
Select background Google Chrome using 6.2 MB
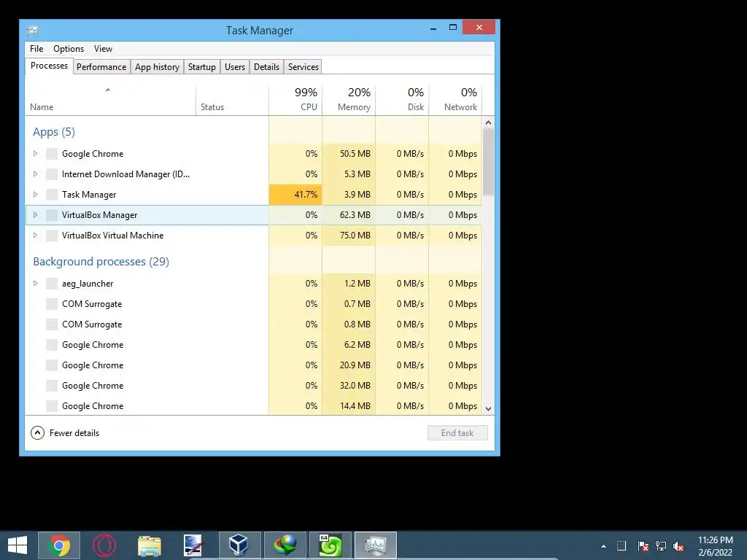click(x=253, y=345)
